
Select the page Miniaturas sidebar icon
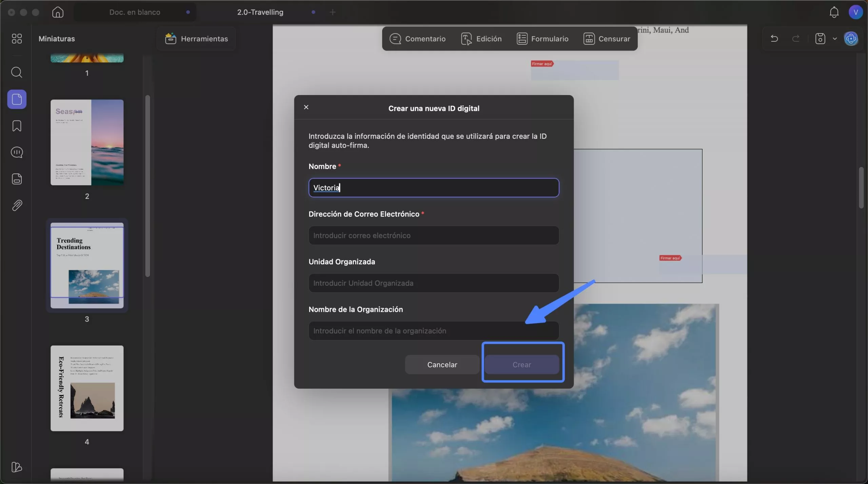coord(17,99)
